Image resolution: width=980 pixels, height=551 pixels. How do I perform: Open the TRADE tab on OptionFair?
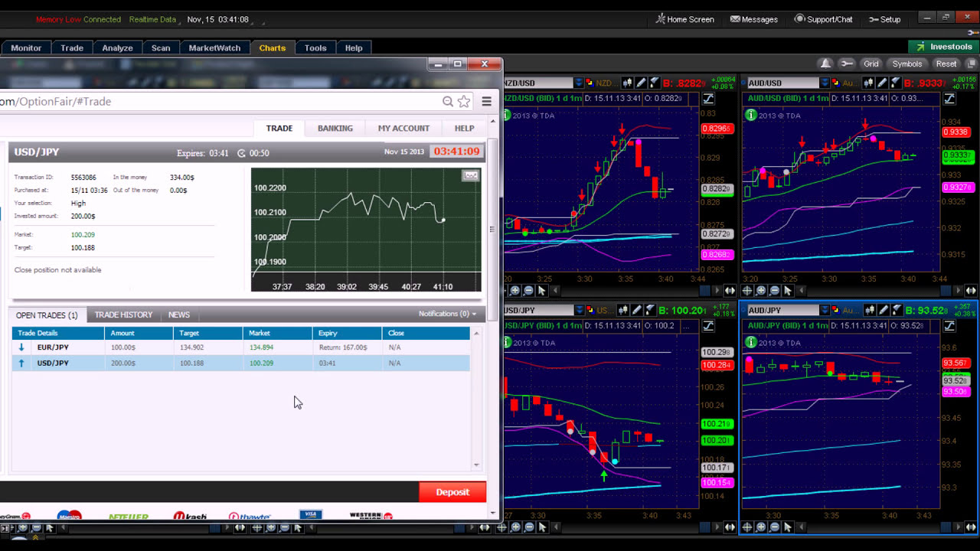279,128
